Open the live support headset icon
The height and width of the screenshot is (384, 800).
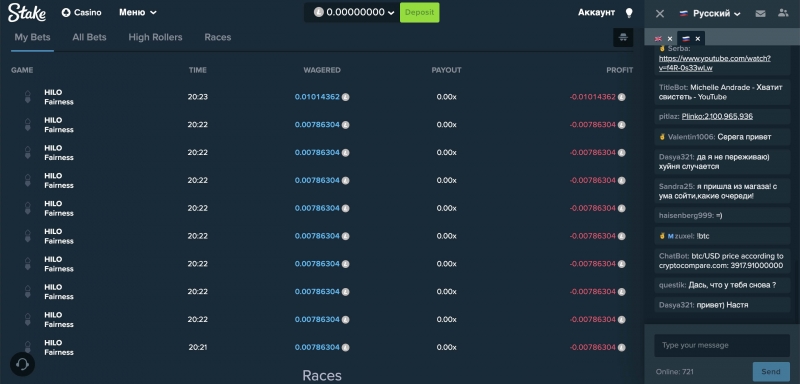[x=22, y=364]
